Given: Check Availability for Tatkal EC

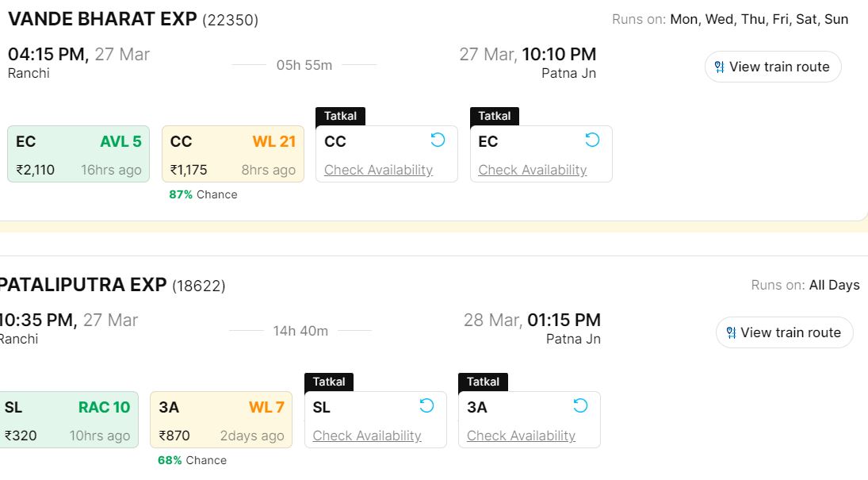Looking at the screenshot, I should tap(532, 170).
